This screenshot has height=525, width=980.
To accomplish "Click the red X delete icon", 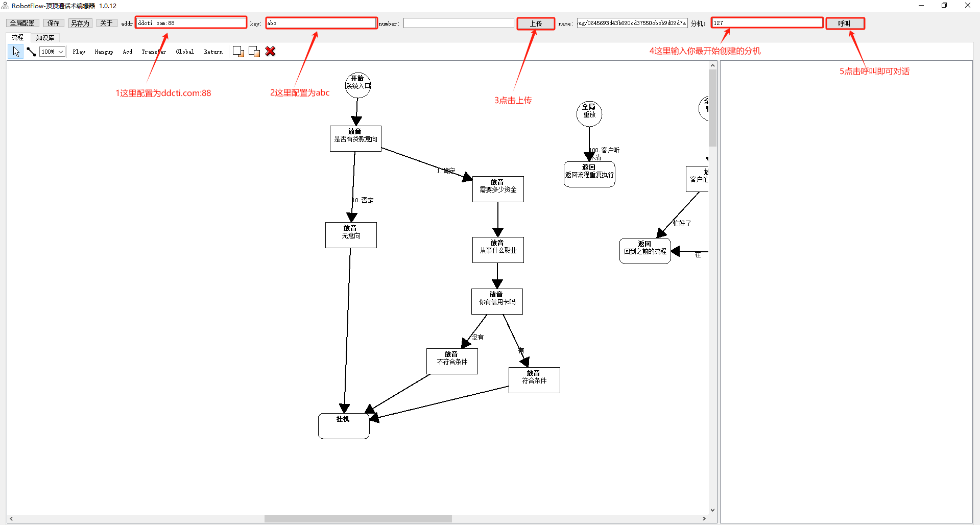I will (x=270, y=52).
